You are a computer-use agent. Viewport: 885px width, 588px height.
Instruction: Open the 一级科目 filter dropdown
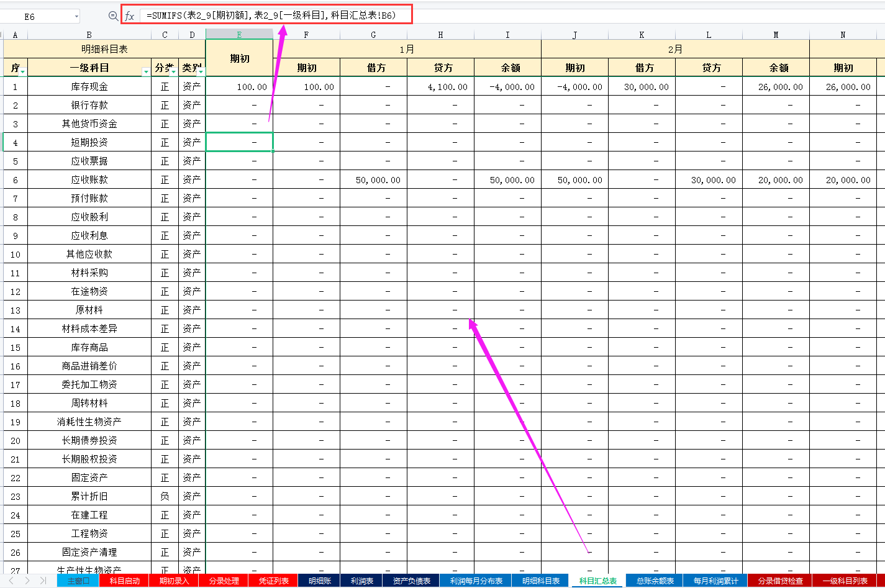[146, 72]
